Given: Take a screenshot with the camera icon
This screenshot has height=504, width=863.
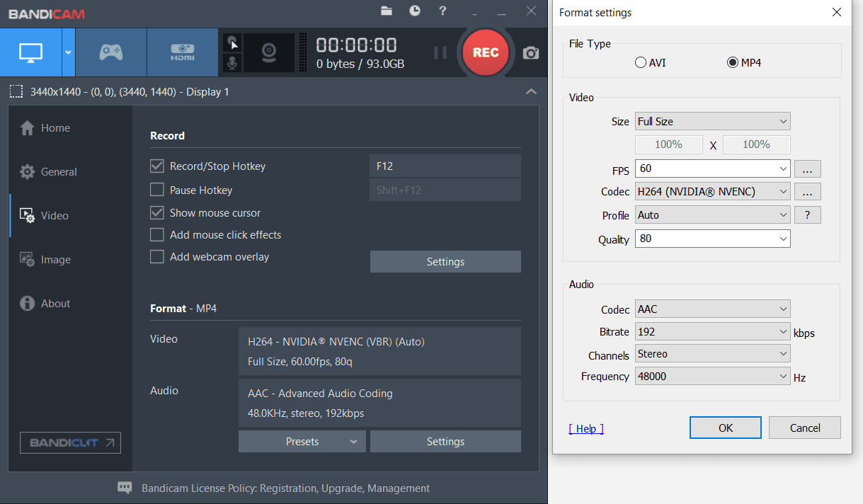Looking at the screenshot, I should click(x=530, y=52).
